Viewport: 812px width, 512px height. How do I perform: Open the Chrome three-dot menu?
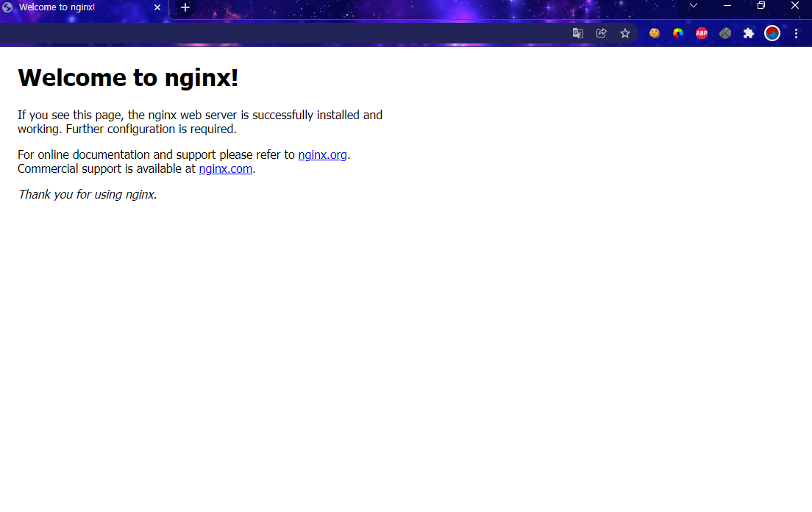click(x=796, y=33)
